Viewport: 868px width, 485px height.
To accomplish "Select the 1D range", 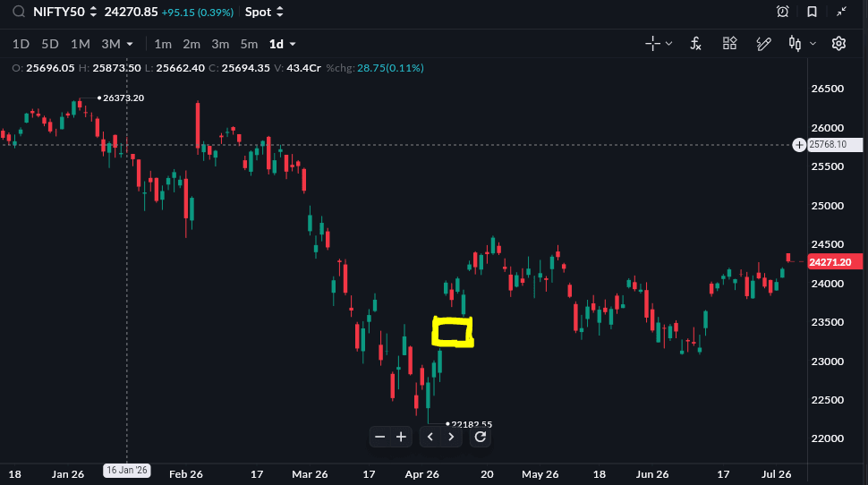I will click(21, 44).
